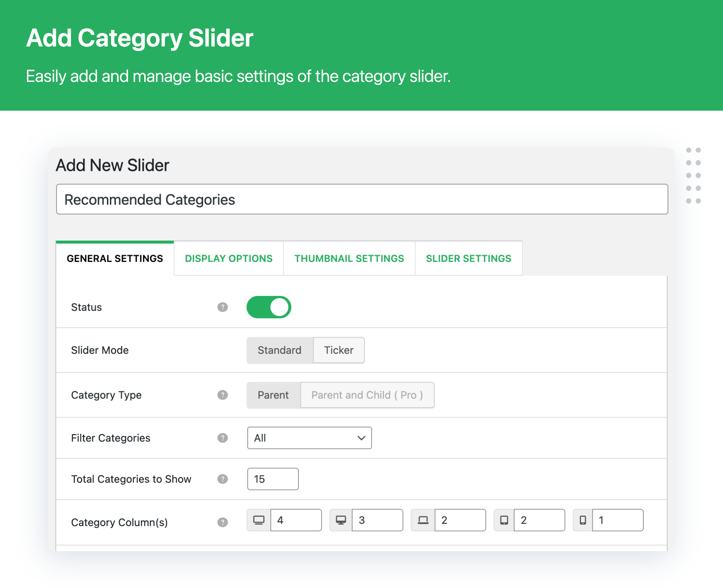The width and height of the screenshot is (723, 588).
Task: Click the desktop computer column icon
Action: coord(341,520)
